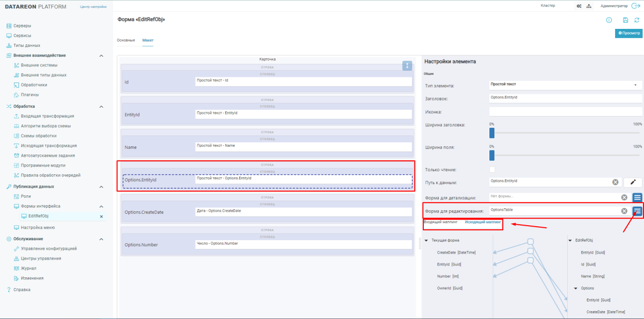The width and height of the screenshot is (644, 319).
Task: Collapse the Текущая форма tree
Action: pos(427,240)
